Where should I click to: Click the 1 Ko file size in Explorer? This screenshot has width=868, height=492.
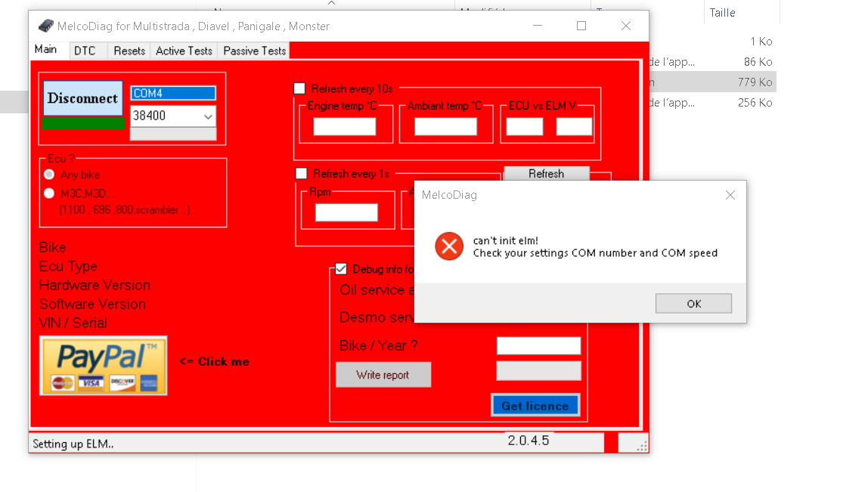tap(761, 42)
